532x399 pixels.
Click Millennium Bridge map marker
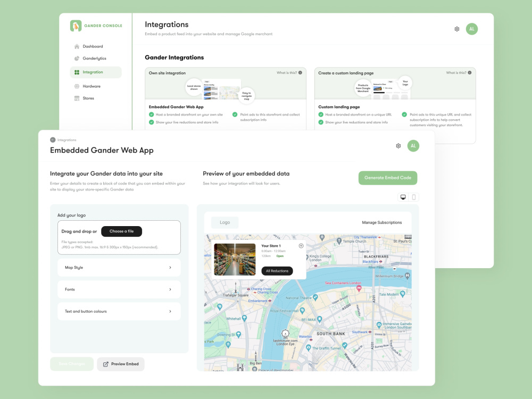[408, 276]
